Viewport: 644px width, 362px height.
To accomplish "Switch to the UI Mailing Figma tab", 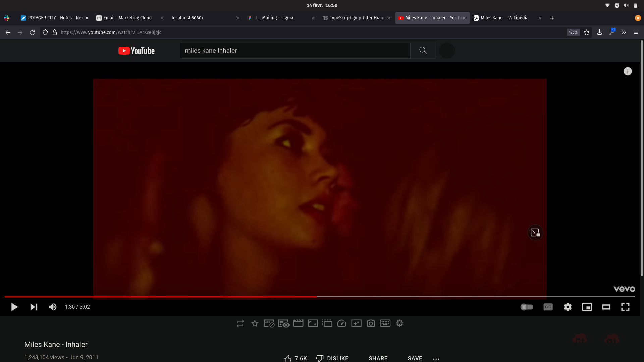I will pos(273,18).
